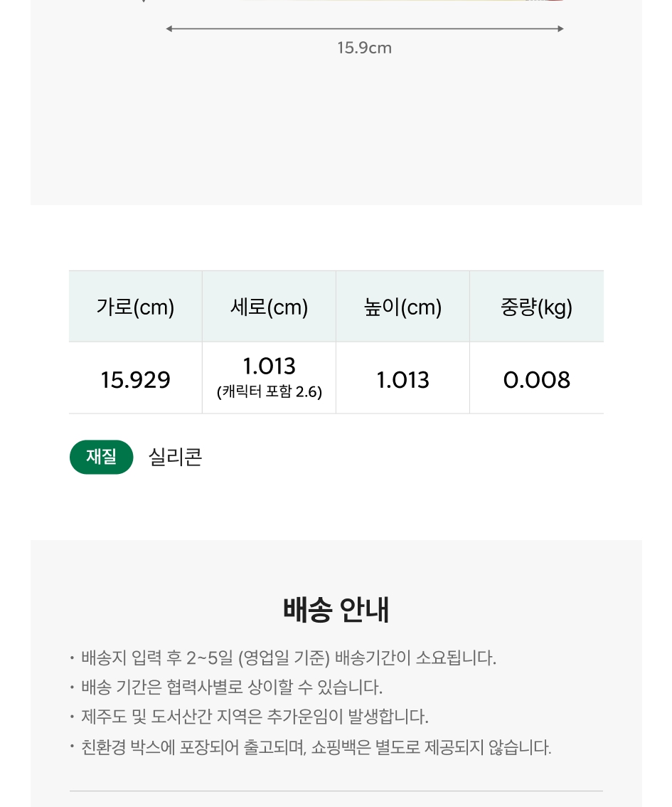Click the horizontal dimension line under product
This screenshot has height=807, width=672.
click(x=365, y=28)
